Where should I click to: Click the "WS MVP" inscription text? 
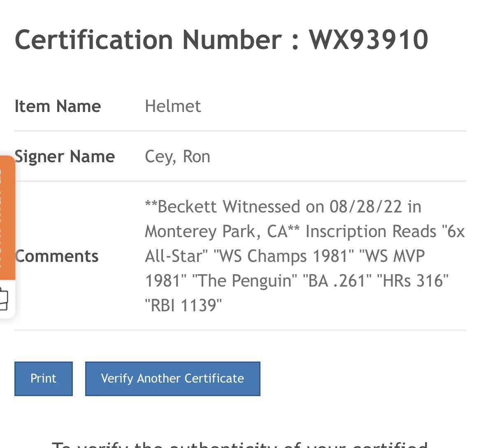tap(392, 256)
